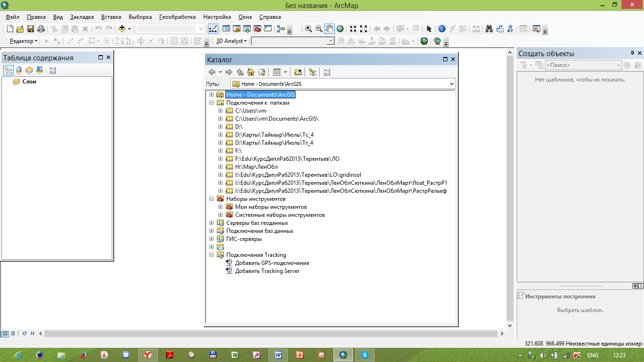Switch to List By Source view

[x=19, y=70]
